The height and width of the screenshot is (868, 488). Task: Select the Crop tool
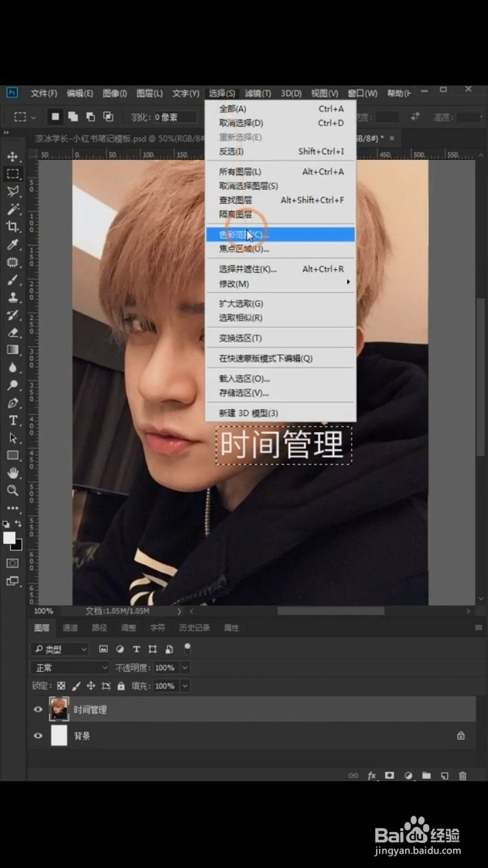click(13, 226)
